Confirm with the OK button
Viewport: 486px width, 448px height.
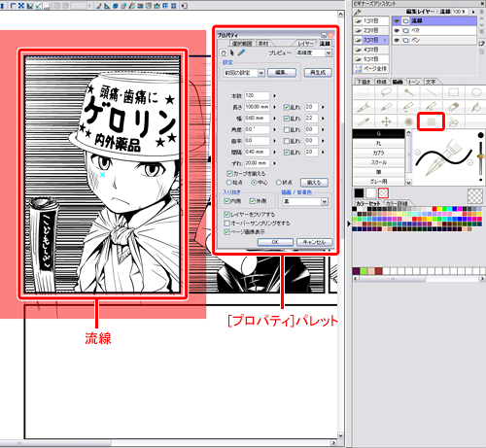pos(275,242)
